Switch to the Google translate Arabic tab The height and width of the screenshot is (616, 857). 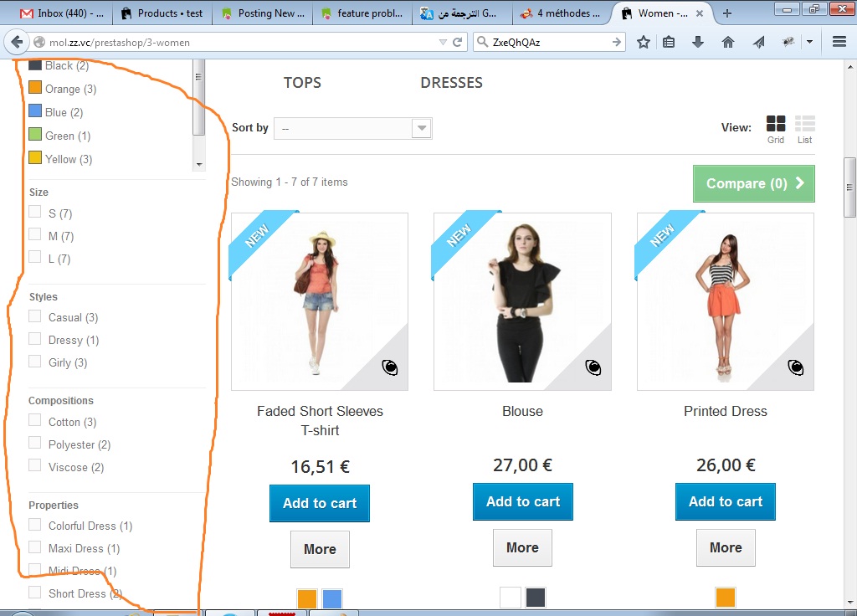[x=462, y=13]
